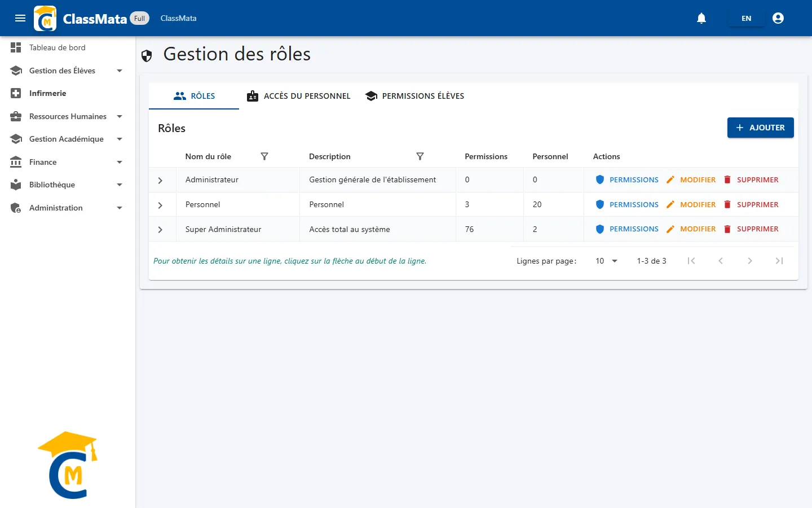812x508 pixels.
Task: Click the ClassMata logo in header
Action: tap(45, 18)
